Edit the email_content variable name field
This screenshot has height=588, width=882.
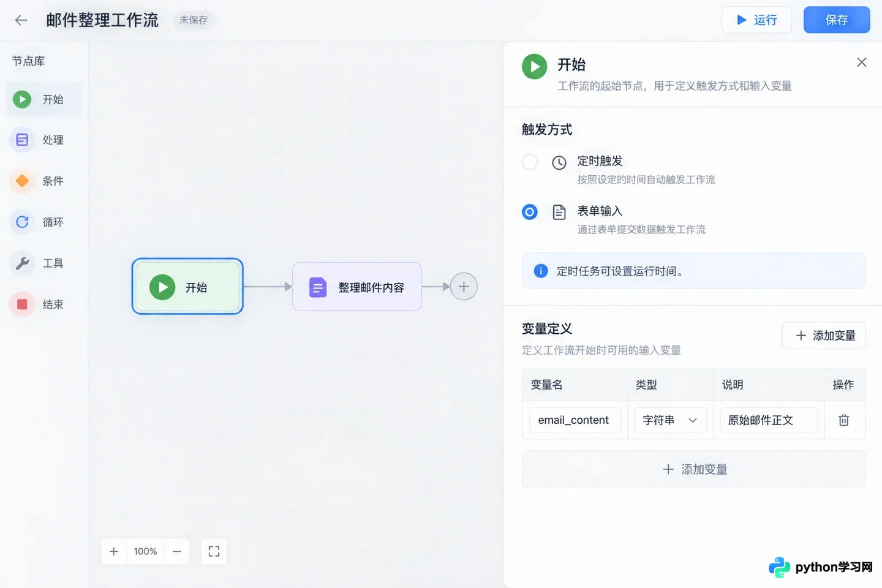[x=575, y=420]
